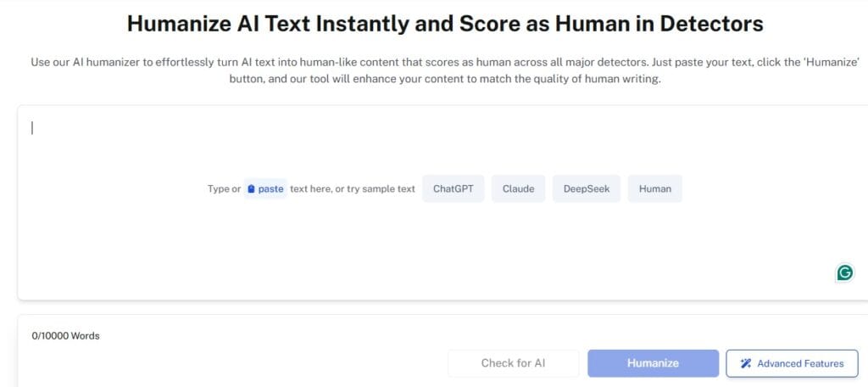Click the description paragraph under the heading
The height and width of the screenshot is (387, 868).
click(x=445, y=70)
